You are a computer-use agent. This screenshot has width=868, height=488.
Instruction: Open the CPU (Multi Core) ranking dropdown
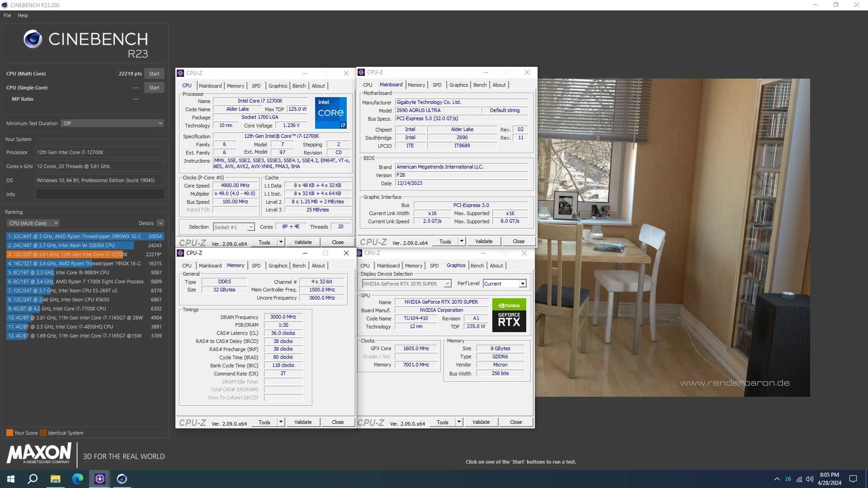pyautogui.click(x=33, y=223)
